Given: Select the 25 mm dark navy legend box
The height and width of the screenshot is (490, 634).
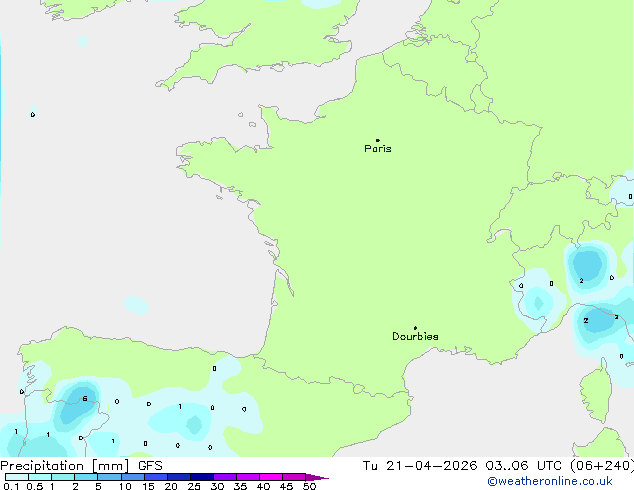Looking at the screenshot, I should (x=201, y=477).
